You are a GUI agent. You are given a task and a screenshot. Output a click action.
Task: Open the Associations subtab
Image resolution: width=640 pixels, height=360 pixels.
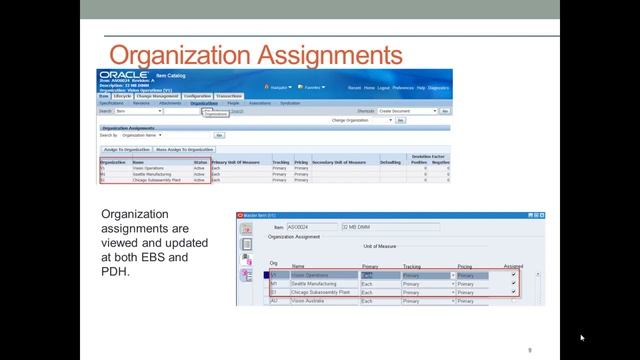tap(260, 103)
